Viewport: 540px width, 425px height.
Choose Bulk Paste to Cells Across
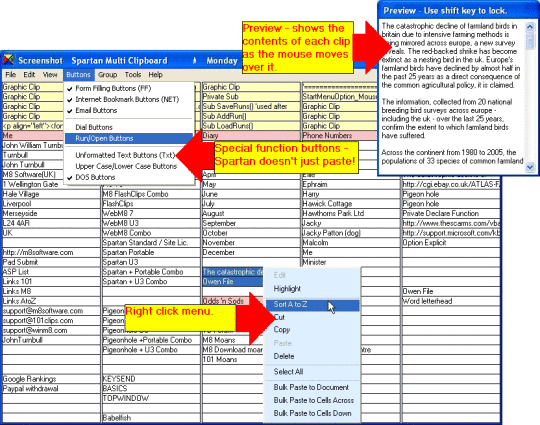click(312, 401)
